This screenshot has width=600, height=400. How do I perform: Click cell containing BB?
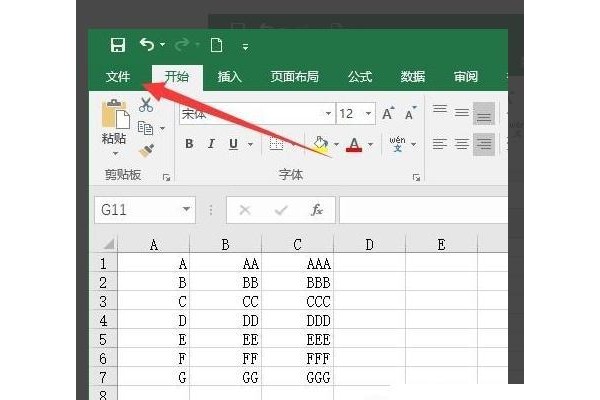tap(225, 282)
